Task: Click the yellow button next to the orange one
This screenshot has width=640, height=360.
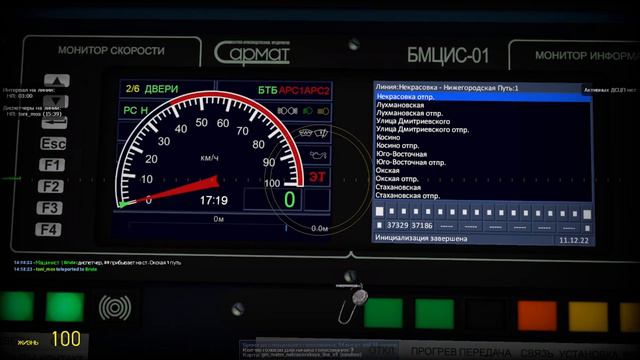Action: click(x=588, y=317)
